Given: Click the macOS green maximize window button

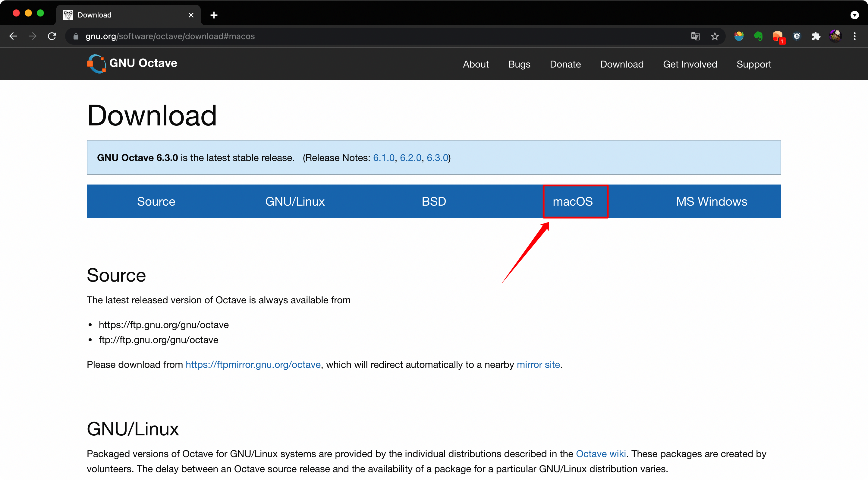Looking at the screenshot, I should pyautogui.click(x=40, y=13).
